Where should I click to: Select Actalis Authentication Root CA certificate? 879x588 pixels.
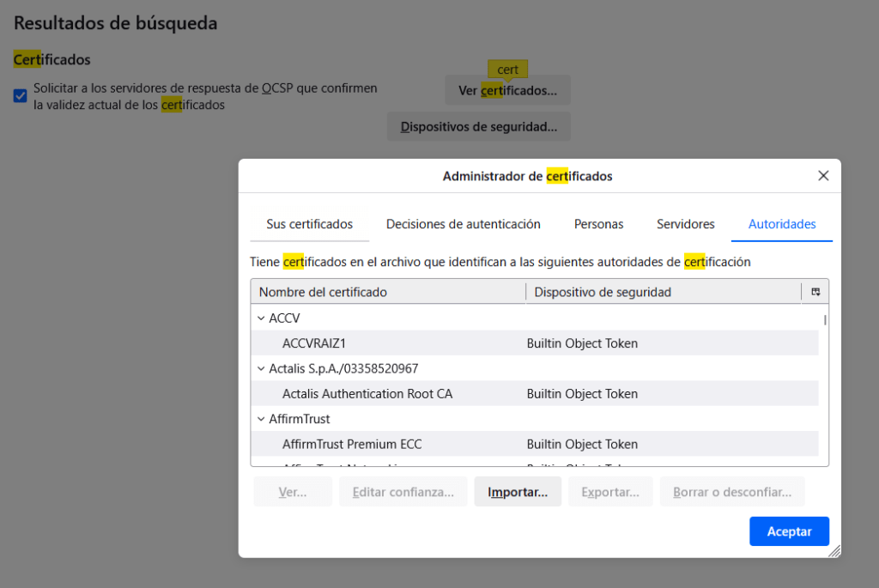pyautogui.click(x=367, y=394)
